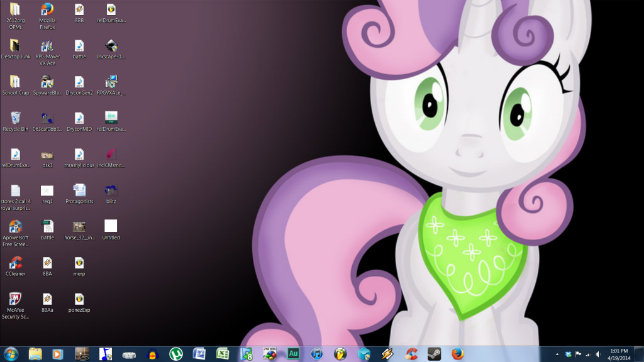Select the inclCMsmo file with pink icon
Viewport: 644px width, 362px height.
111,158
